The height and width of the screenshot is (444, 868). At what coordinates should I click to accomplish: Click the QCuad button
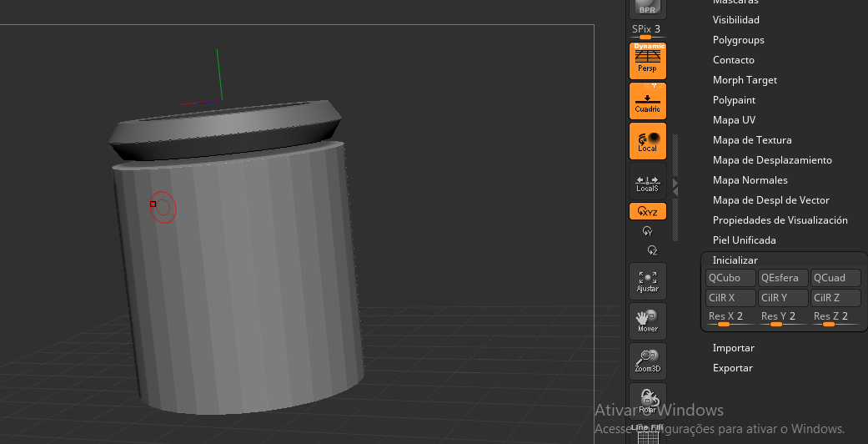coord(835,278)
